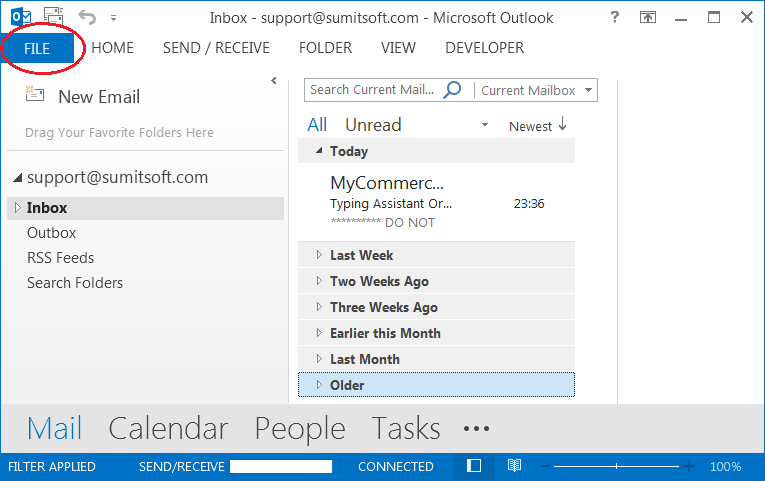The image size is (765, 481).
Task: Click the CONNECTED status indicator
Action: (x=396, y=467)
